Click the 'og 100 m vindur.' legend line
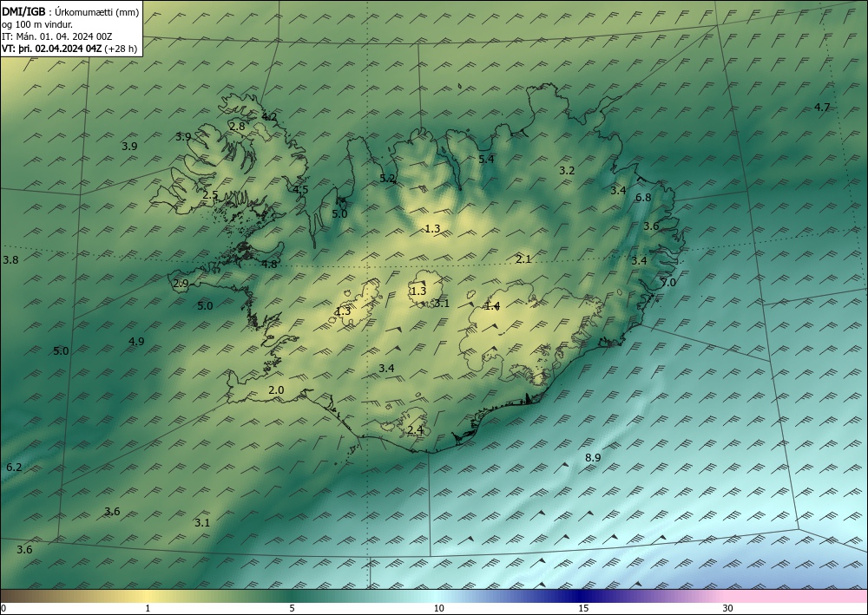 (x=37, y=23)
